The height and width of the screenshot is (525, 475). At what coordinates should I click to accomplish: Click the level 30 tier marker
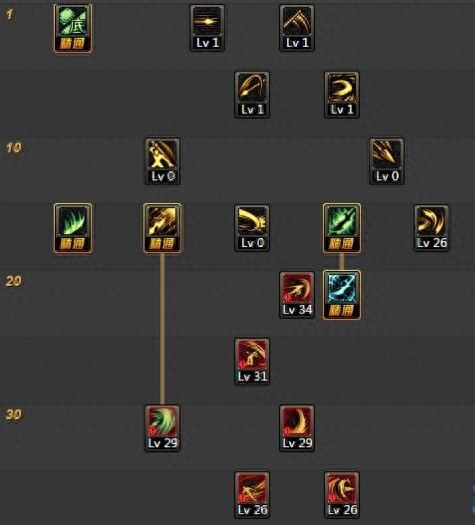14,415
